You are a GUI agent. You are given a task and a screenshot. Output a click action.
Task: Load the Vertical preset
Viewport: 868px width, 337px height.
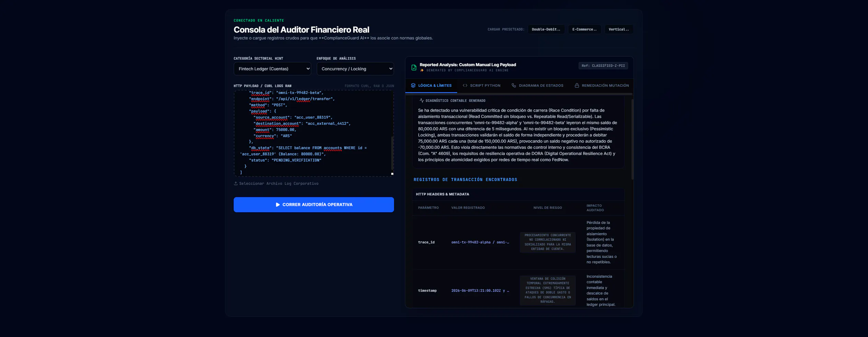(619, 29)
